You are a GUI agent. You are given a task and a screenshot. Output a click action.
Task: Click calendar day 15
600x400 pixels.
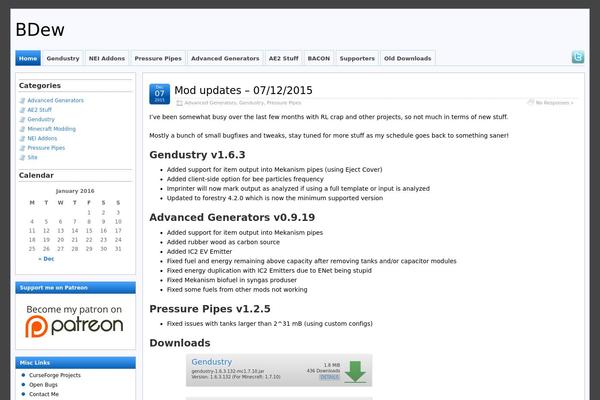click(x=89, y=230)
